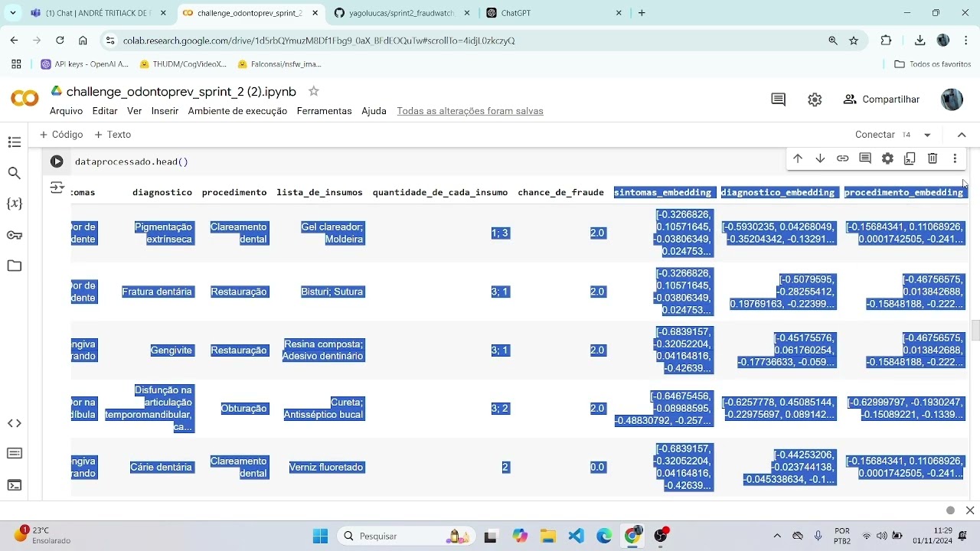Bookmark this page in Chrome
The image size is (980, 551).
(x=854, y=41)
